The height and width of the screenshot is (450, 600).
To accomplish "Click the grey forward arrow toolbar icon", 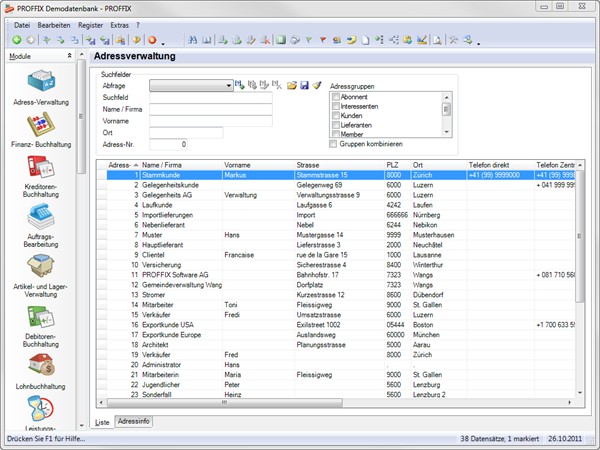I will click(x=31, y=40).
